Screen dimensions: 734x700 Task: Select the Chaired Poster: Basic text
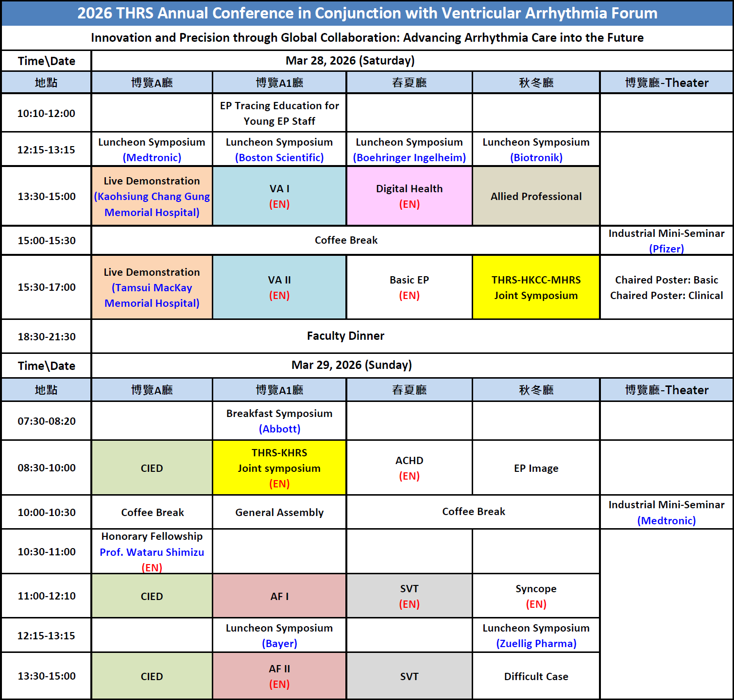[x=666, y=280]
